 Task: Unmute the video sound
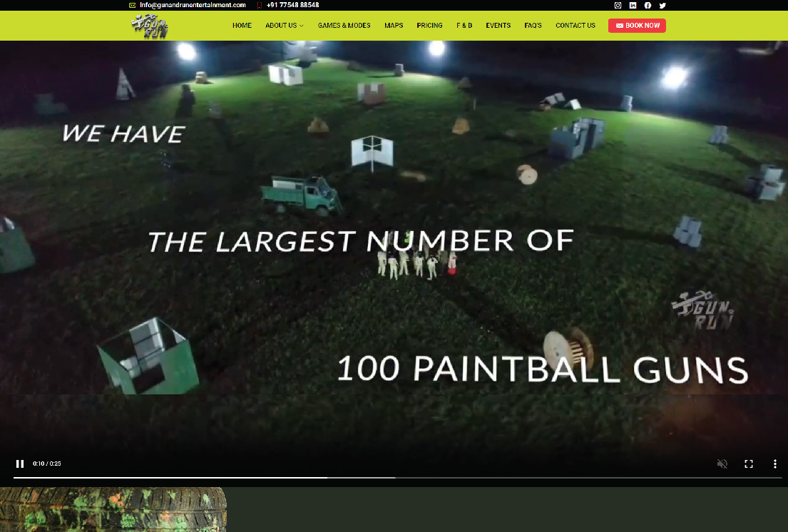[x=722, y=464]
